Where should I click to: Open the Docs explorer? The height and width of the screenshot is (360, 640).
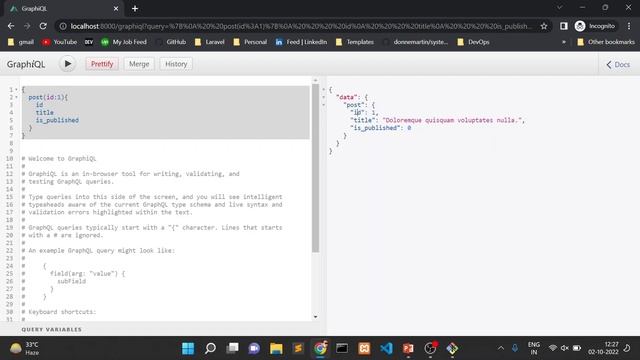[618, 64]
